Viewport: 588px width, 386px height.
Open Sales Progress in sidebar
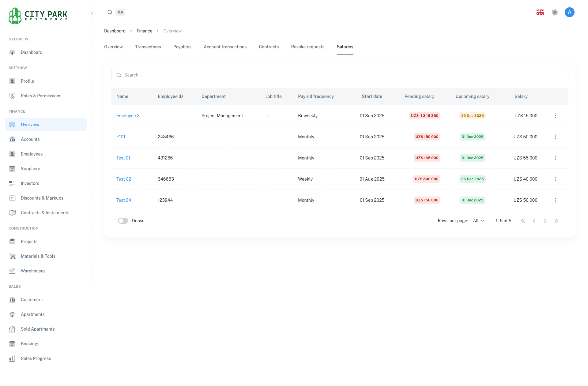tap(36, 358)
